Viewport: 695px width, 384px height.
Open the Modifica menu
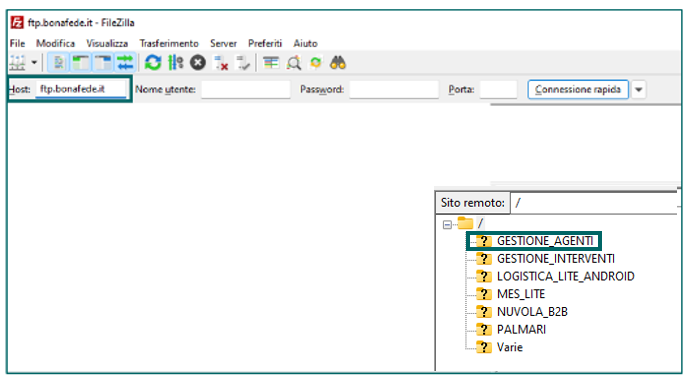pos(55,43)
